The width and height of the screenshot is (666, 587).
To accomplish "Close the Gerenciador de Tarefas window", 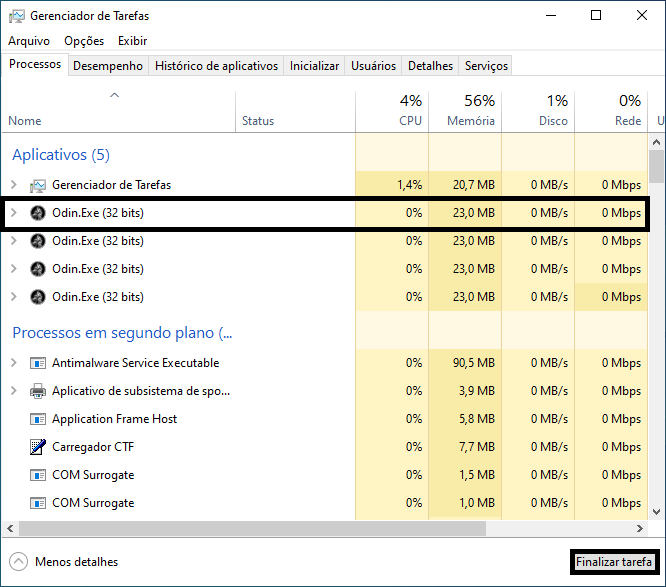I will click(642, 15).
